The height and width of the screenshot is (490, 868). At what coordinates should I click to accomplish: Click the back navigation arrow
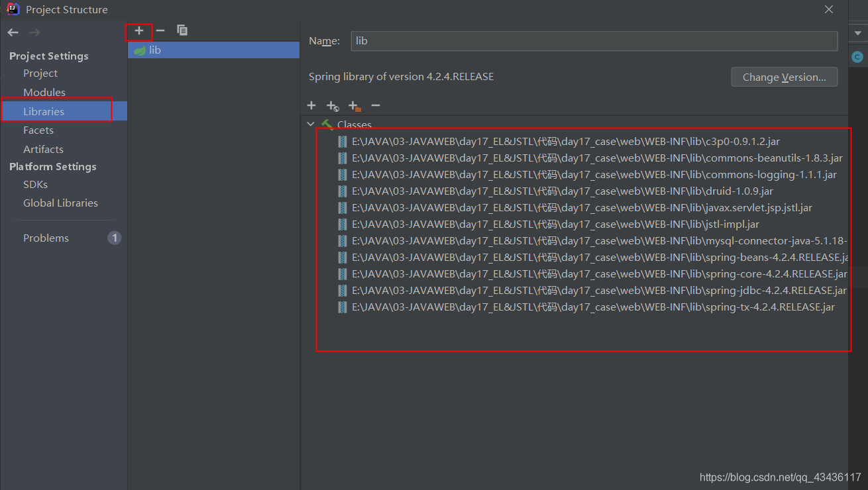13,32
